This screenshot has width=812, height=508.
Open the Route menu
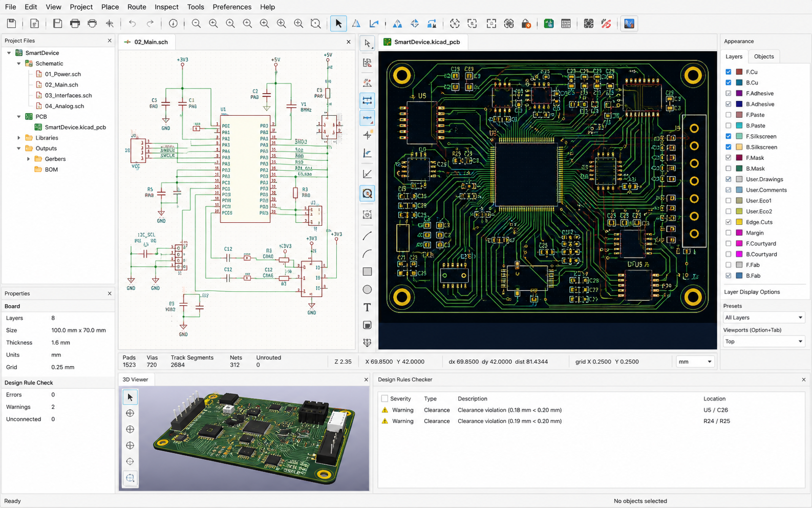pyautogui.click(x=137, y=7)
